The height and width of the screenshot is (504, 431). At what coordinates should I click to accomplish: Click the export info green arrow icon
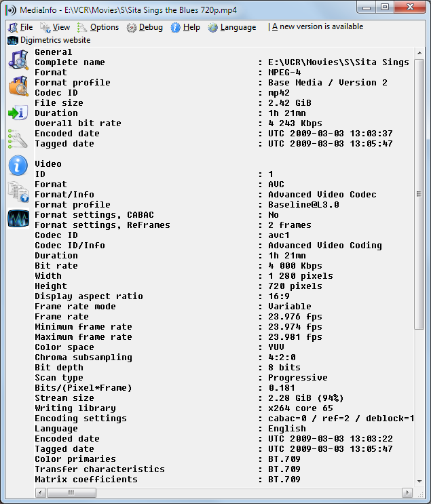(18, 113)
